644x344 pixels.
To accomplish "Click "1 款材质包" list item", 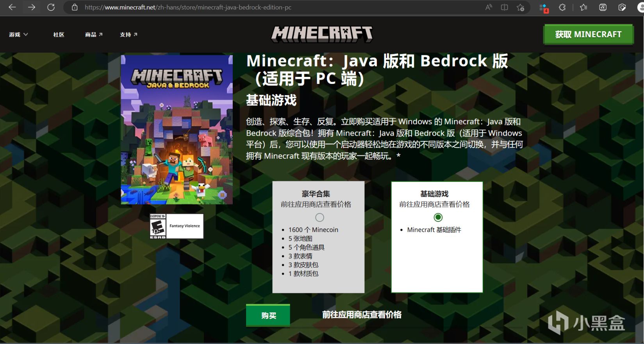I will (x=303, y=274).
